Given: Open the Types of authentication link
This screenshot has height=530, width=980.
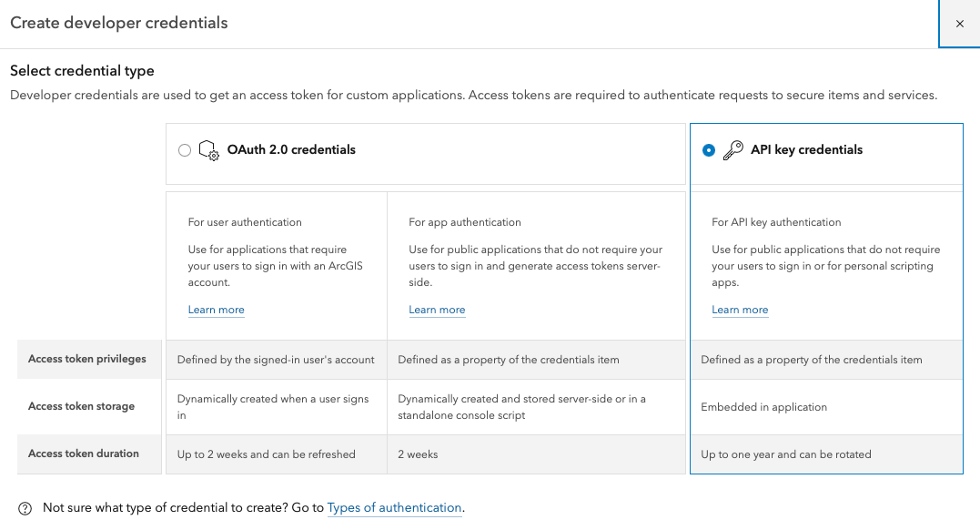Looking at the screenshot, I should (x=394, y=507).
